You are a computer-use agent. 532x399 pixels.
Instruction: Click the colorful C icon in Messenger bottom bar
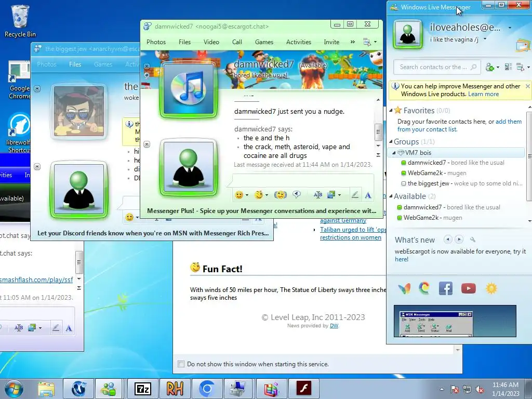tap(424, 288)
